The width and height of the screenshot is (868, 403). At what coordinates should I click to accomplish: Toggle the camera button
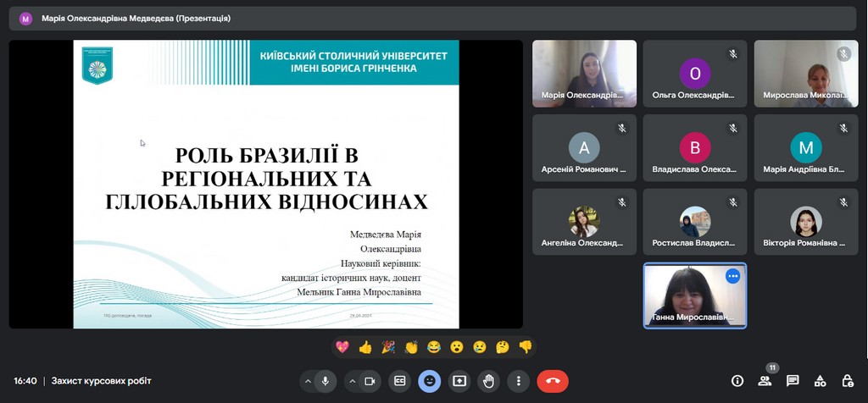[370, 381]
